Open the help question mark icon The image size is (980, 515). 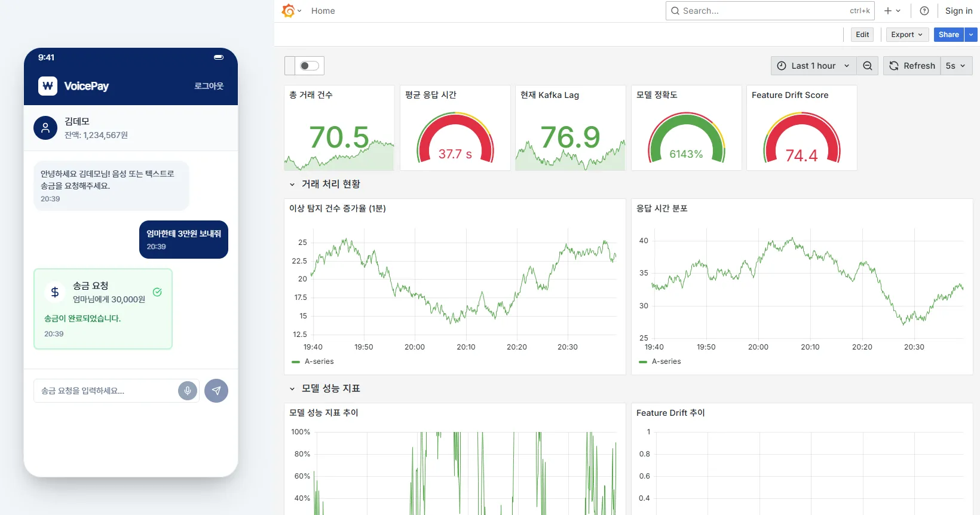924,11
